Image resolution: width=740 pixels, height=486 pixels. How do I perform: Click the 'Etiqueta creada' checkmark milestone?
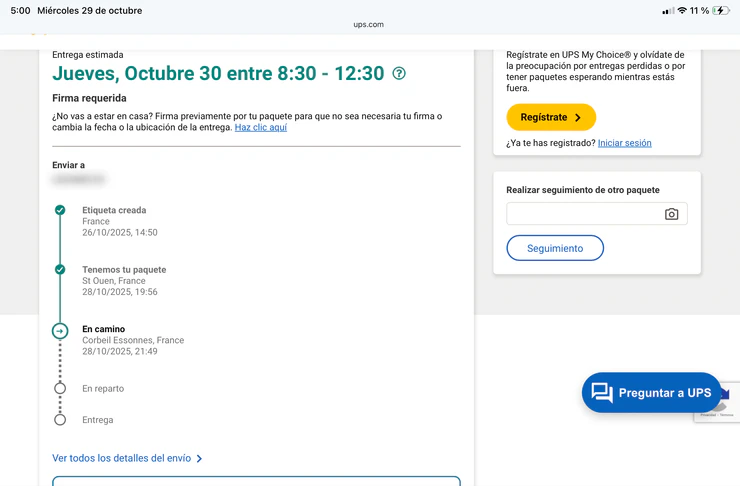pos(60,210)
